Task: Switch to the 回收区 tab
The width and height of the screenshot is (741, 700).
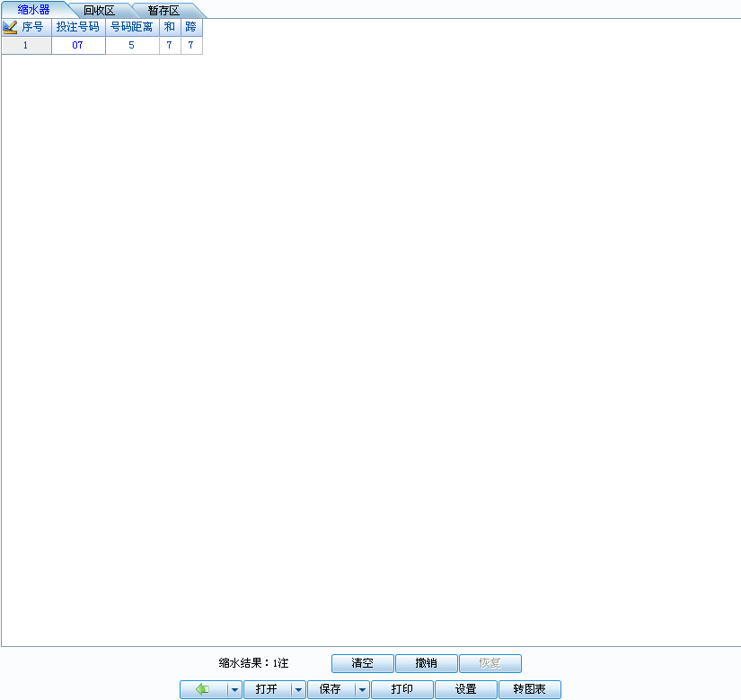Action: point(99,10)
